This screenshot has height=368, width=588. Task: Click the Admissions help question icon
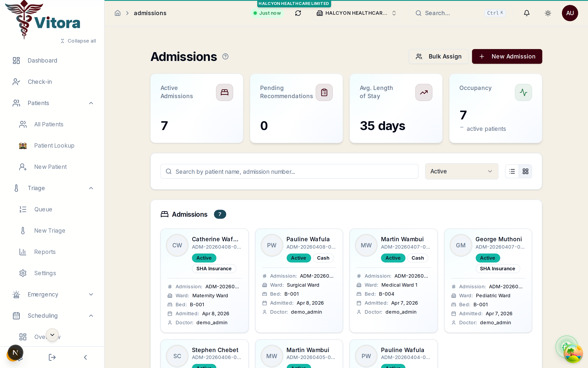point(225,56)
